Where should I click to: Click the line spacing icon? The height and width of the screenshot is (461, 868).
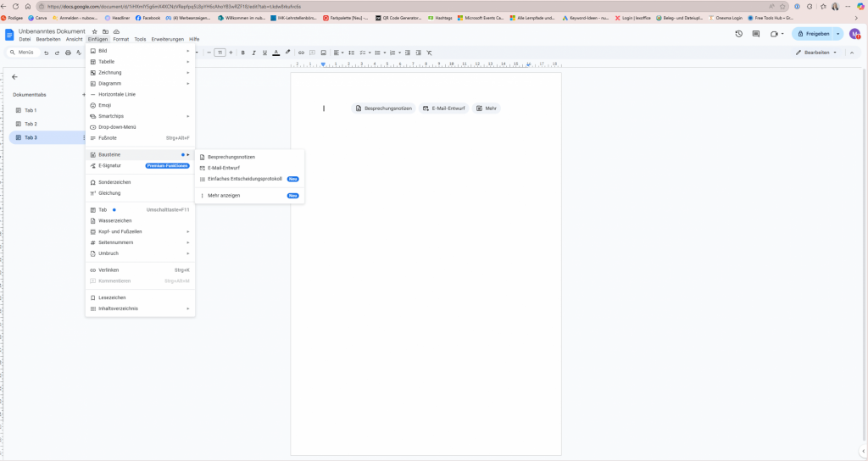point(351,53)
